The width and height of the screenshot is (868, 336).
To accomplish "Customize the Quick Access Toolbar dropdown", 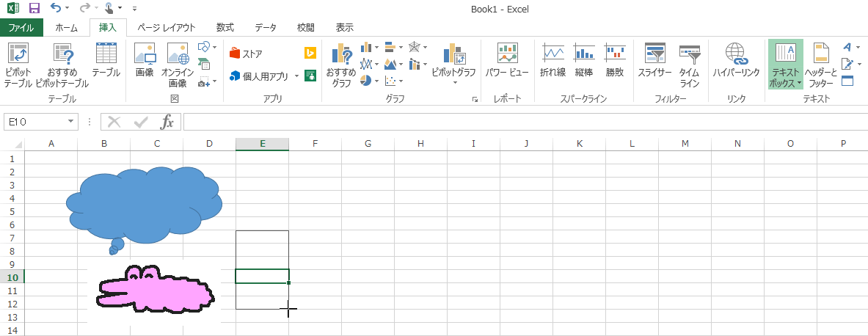I will coord(135,9).
